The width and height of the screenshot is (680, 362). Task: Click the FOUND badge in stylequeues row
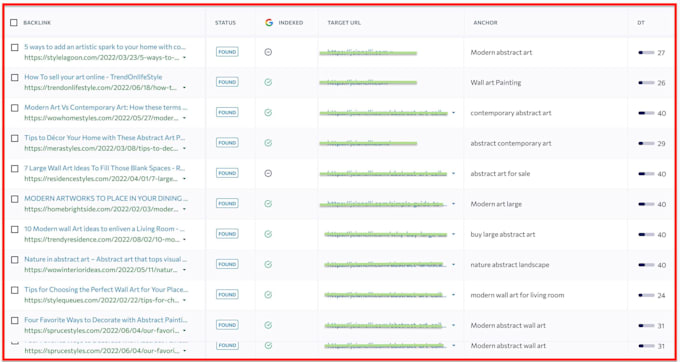click(227, 295)
